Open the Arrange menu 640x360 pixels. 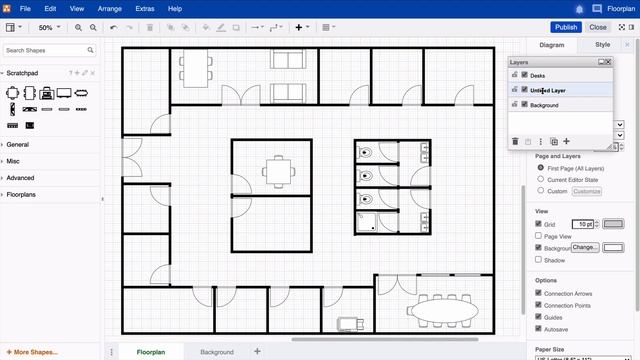coord(109,9)
